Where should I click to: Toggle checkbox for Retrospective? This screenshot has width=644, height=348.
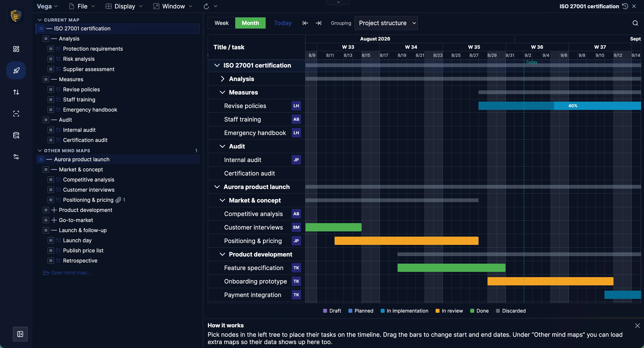50,261
